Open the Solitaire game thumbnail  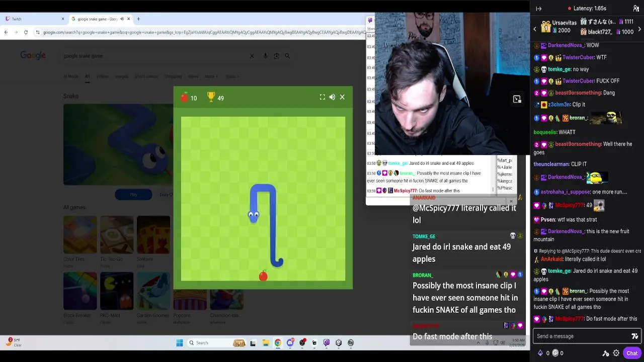tap(153, 234)
